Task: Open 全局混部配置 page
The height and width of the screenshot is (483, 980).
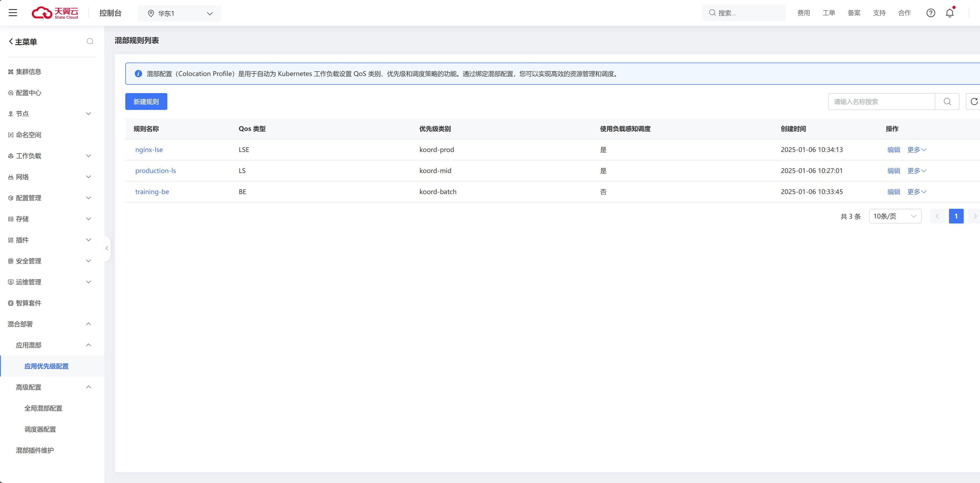Action: point(43,408)
